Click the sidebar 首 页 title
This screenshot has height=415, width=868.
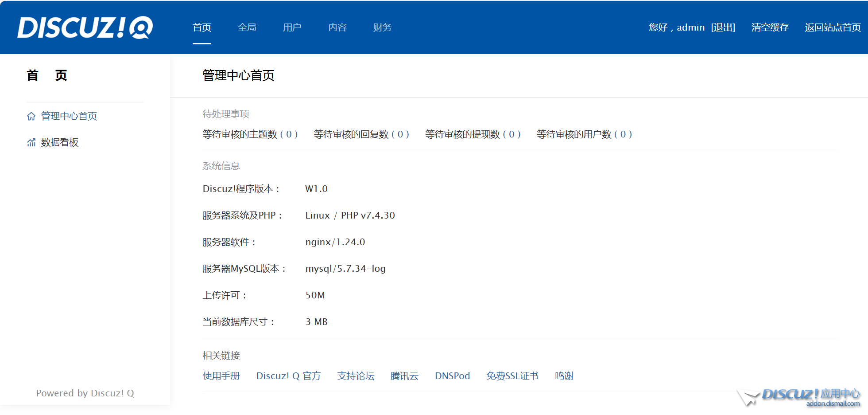pyautogui.click(x=47, y=75)
